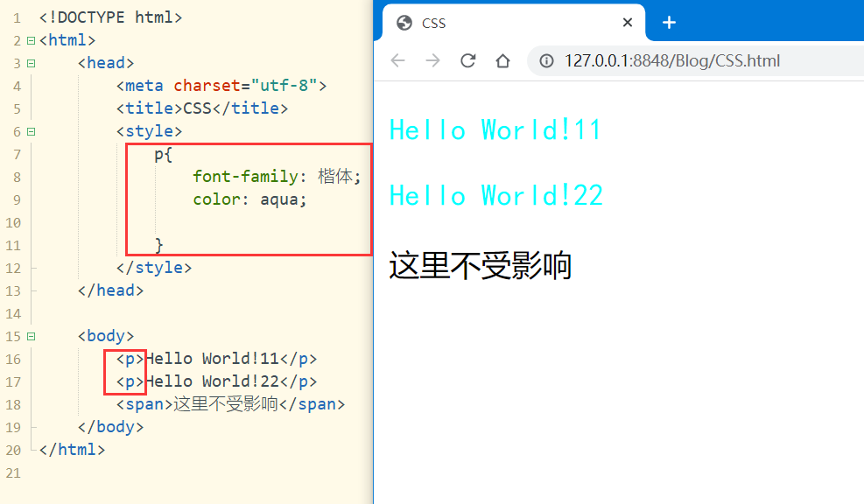Close the CSS browser tab
This screenshot has width=864, height=504.
628,23
